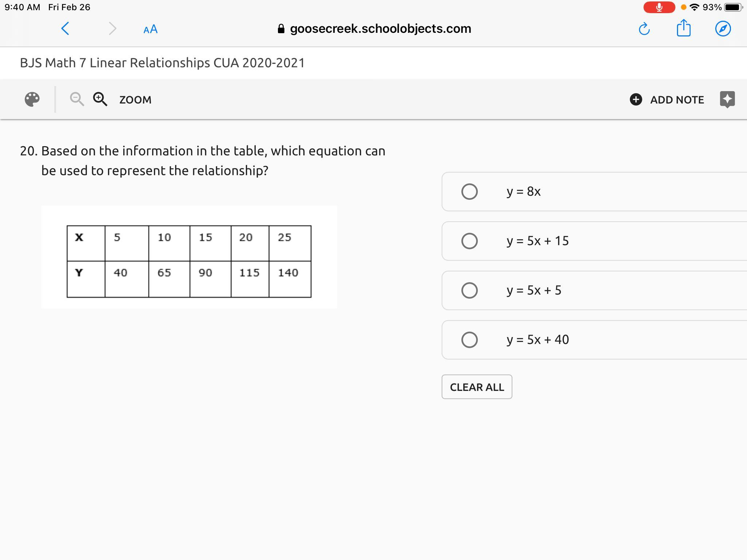Open the Safari share sheet
Screen dimensions: 747x560
(684, 28)
